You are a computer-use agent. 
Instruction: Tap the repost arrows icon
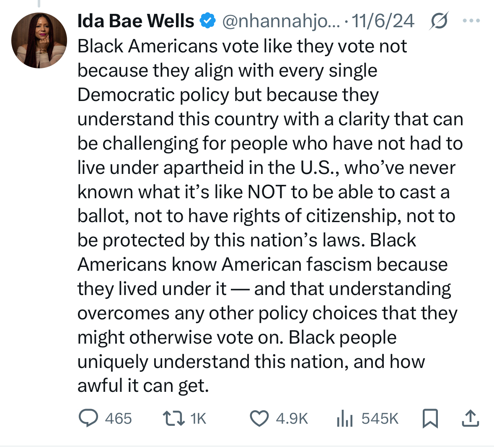click(x=173, y=418)
